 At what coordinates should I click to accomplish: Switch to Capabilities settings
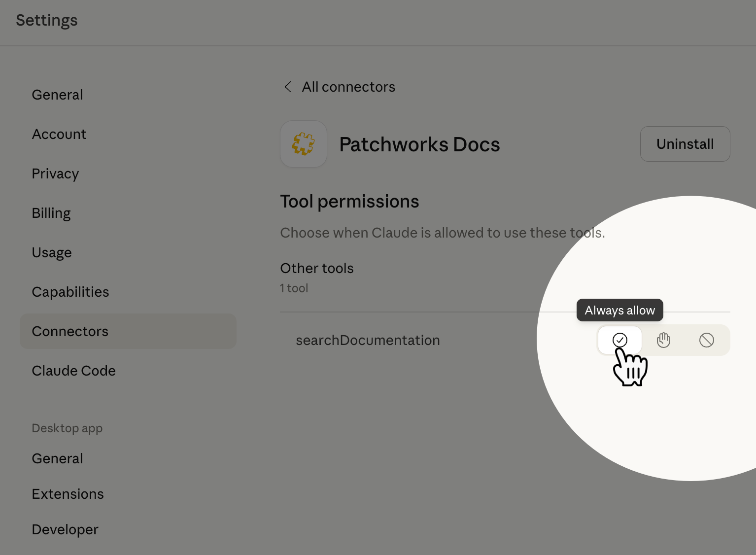click(70, 292)
